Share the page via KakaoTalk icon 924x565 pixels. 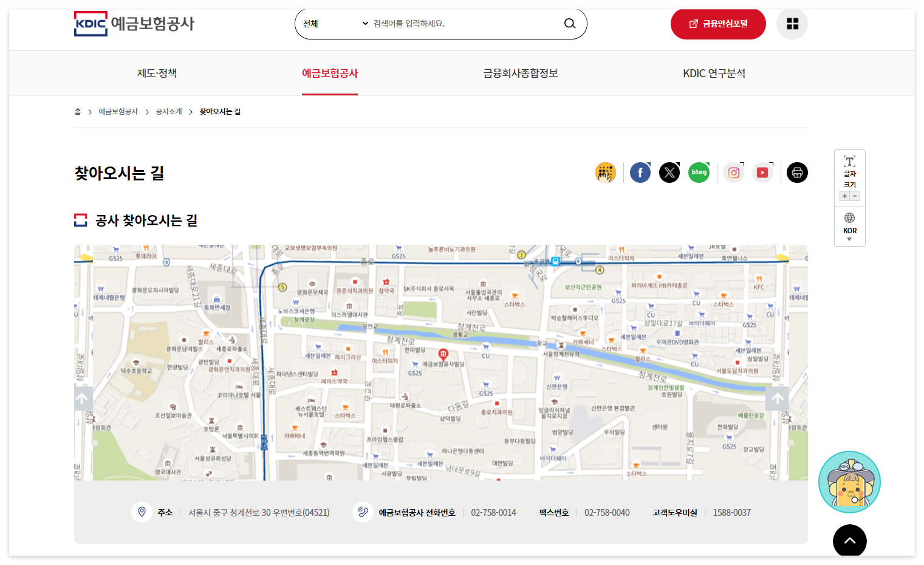click(x=606, y=172)
